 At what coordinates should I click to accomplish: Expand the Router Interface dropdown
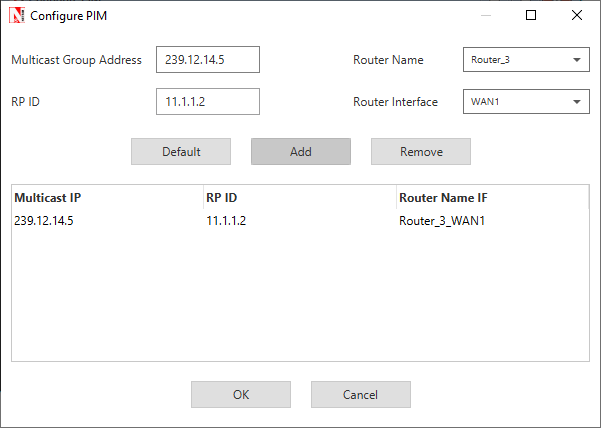point(526,102)
